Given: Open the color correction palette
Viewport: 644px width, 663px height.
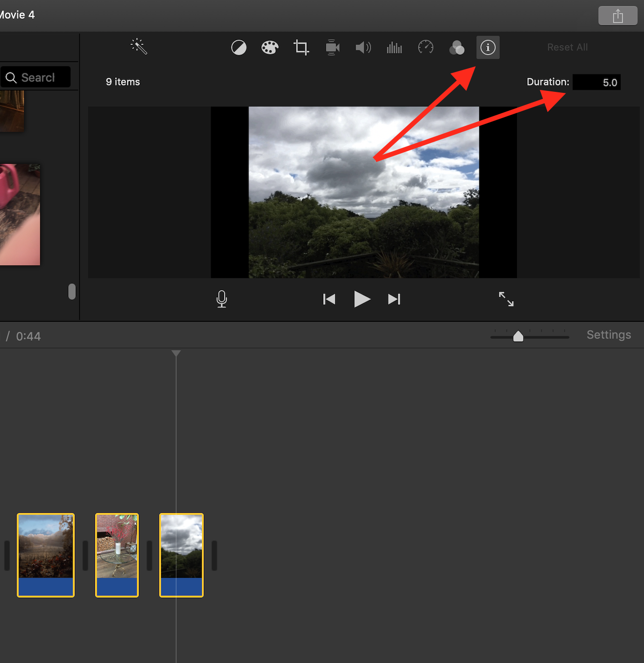Looking at the screenshot, I should (270, 48).
